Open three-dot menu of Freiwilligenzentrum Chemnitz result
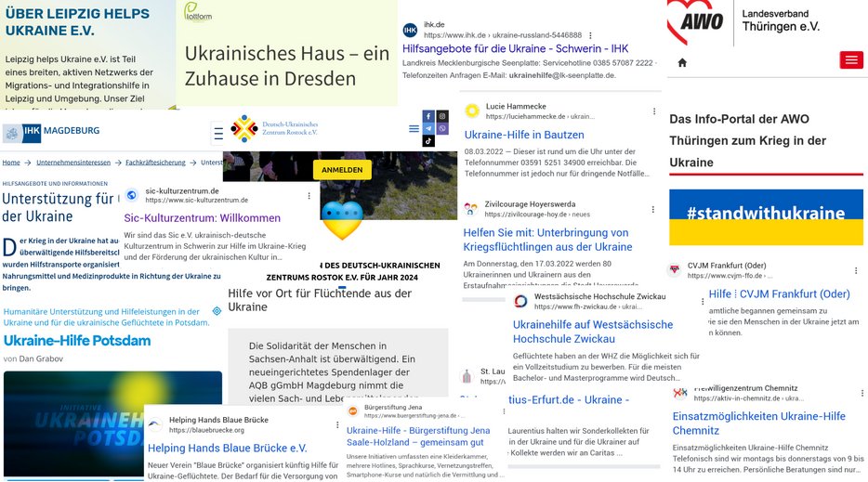Image resolution: width=868 pixels, height=482 pixels. tap(861, 393)
